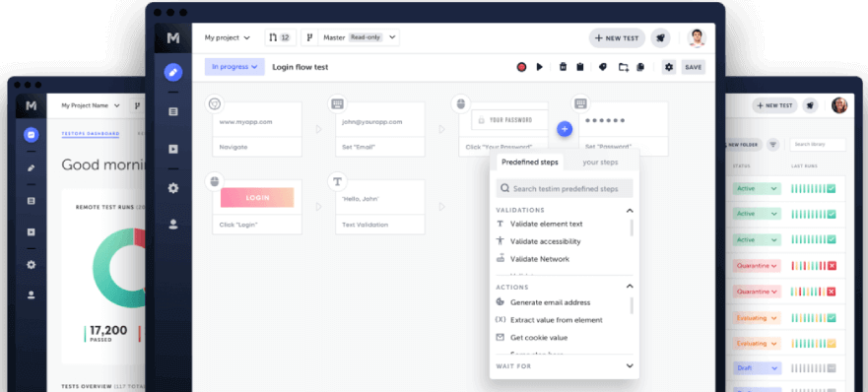Open the account icon in front window sidebar
This screenshot has height=392, width=868.
pos(173,225)
